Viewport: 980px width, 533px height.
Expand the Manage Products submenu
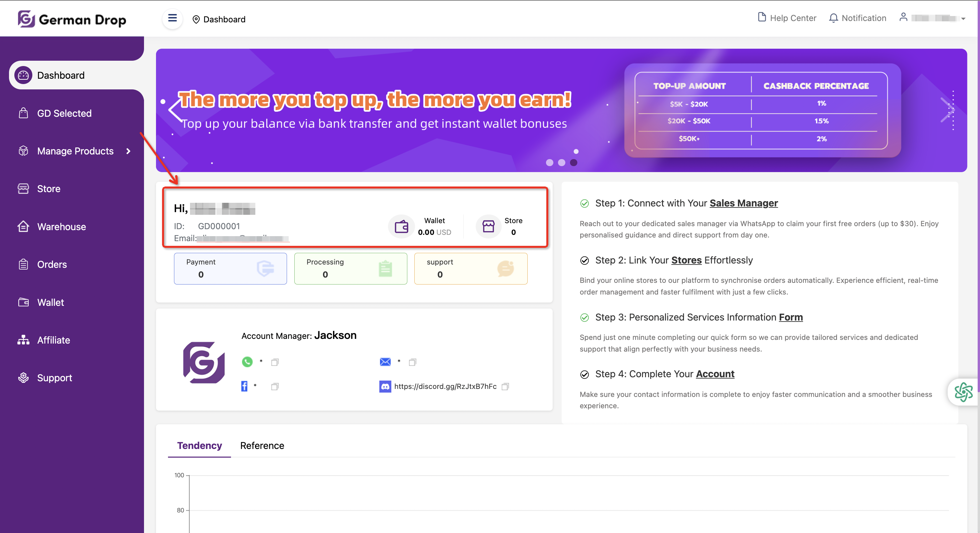[128, 151]
